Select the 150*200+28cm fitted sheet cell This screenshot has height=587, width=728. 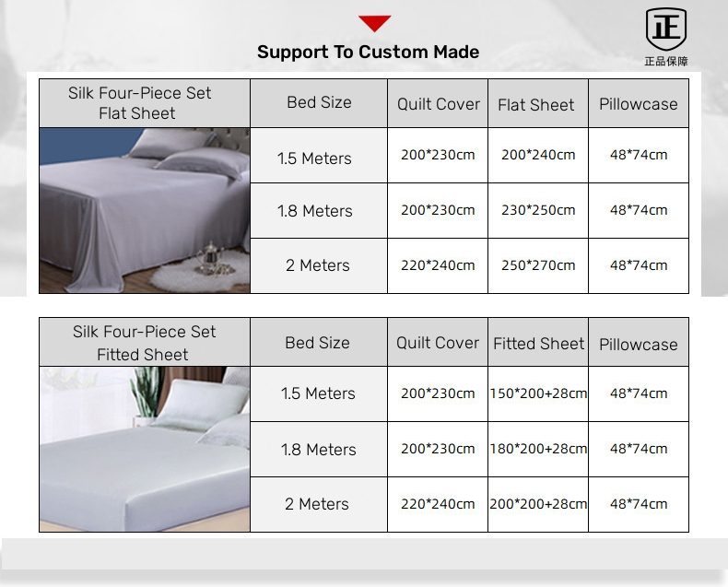click(x=538, y=393)
